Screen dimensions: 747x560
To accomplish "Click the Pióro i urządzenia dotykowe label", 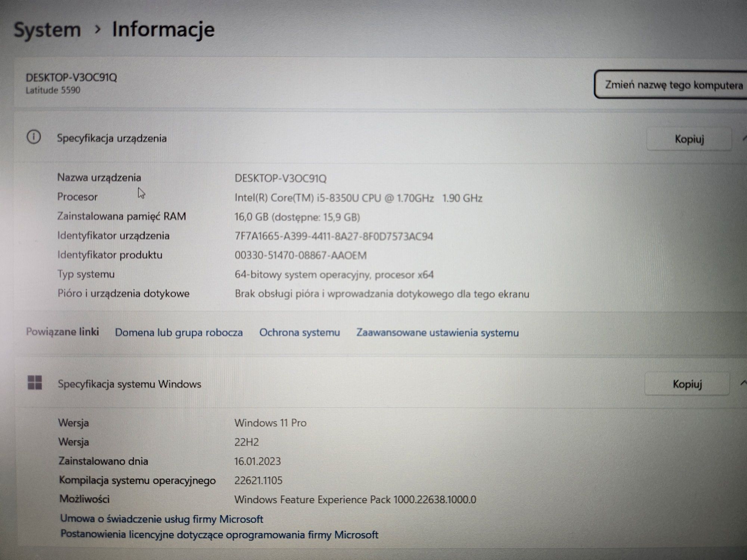I will (123, 293).
